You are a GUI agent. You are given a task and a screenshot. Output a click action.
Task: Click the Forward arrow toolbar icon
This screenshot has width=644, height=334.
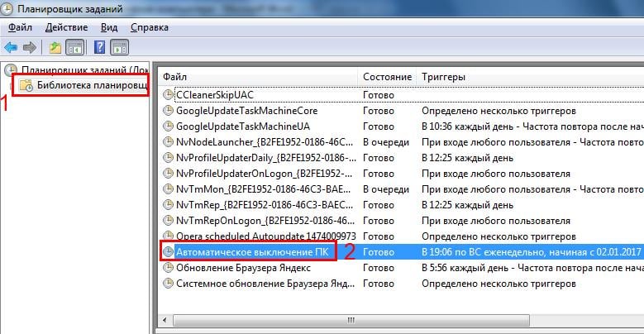pyautogui.click(x=29, y=47)
